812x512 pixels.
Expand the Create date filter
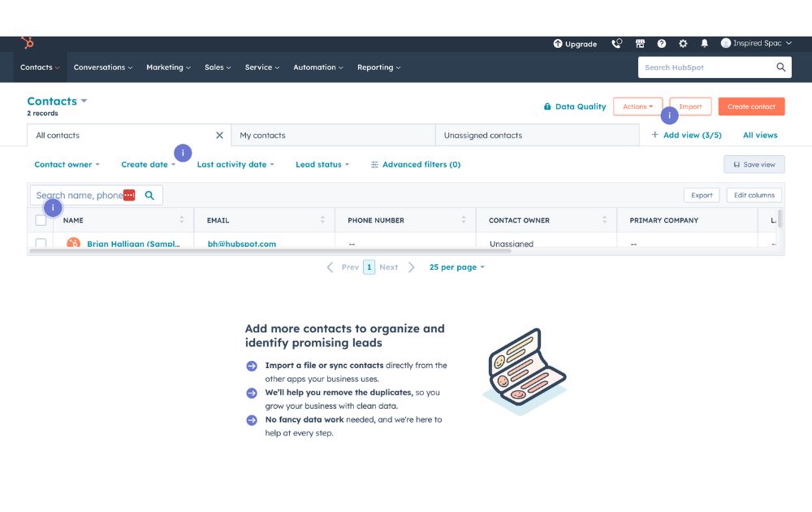click(148, 165)
